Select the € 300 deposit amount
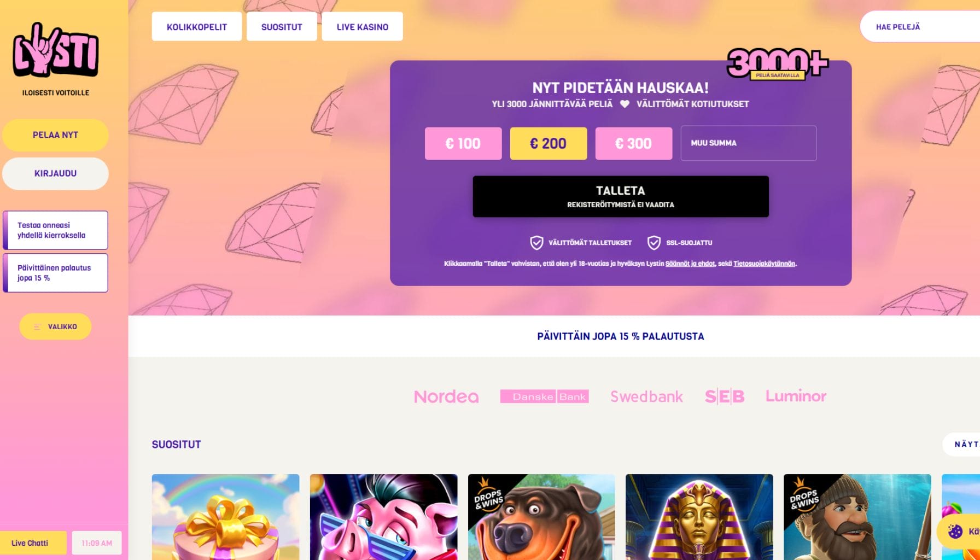Viewport: 980px width, 560px height. coord(634,143)
